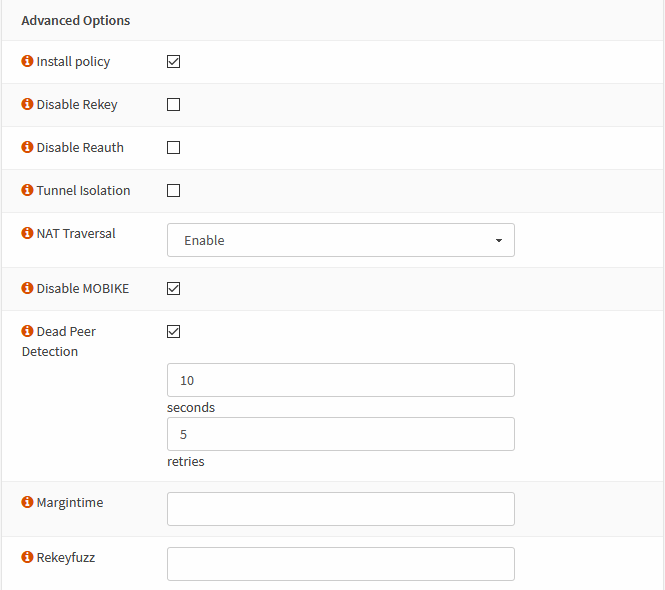665x590 pixels.
Task: Focus the Rekeyfuzz input field
Action: 341,564
